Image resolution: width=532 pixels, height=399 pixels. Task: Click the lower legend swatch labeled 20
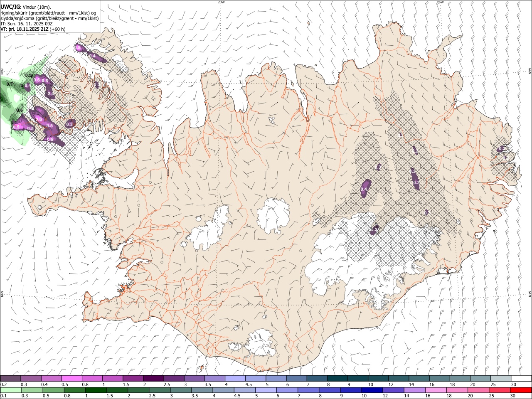tap(478, 390)
